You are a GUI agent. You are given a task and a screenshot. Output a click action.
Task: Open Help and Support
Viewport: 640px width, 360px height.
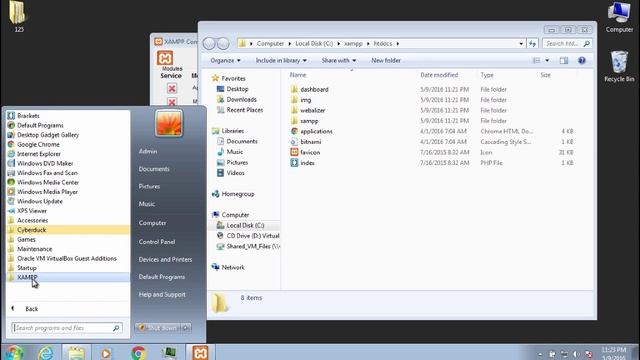tap(162, 294)
